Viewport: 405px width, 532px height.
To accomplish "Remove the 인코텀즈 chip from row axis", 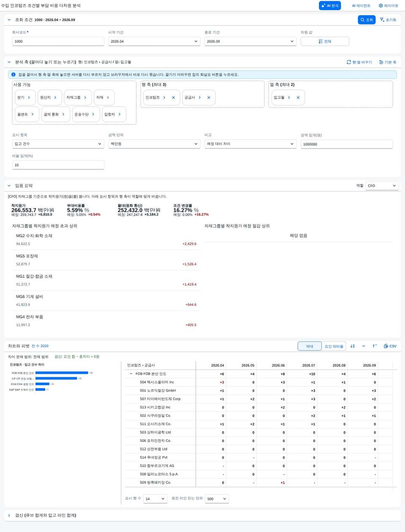I will coord(173,98).
